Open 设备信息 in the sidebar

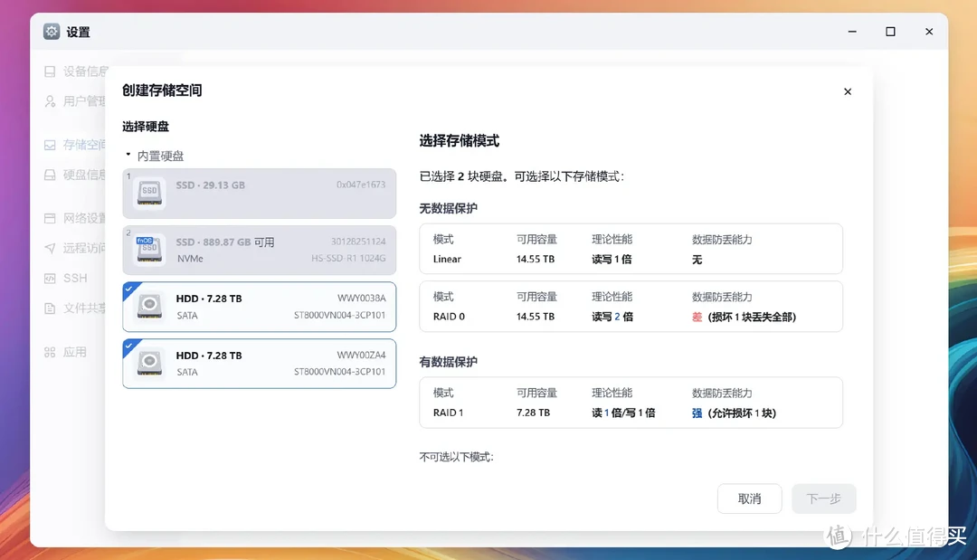tap(85, 71)
